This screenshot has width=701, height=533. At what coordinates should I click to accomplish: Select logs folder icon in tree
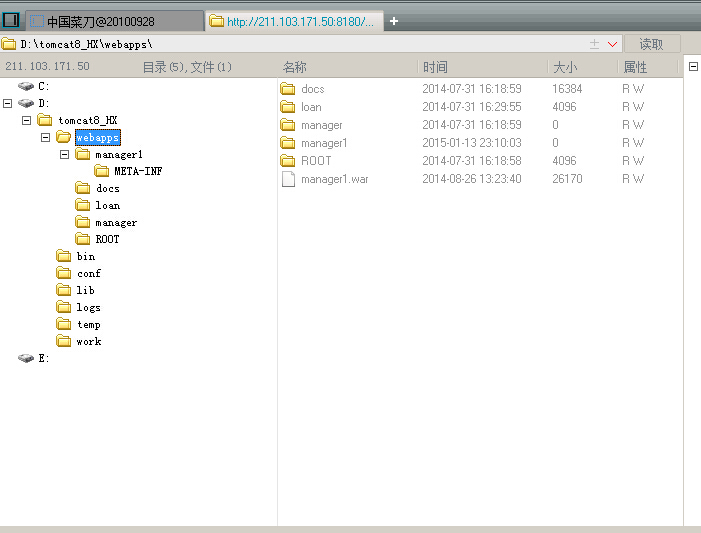coord(63,307)
